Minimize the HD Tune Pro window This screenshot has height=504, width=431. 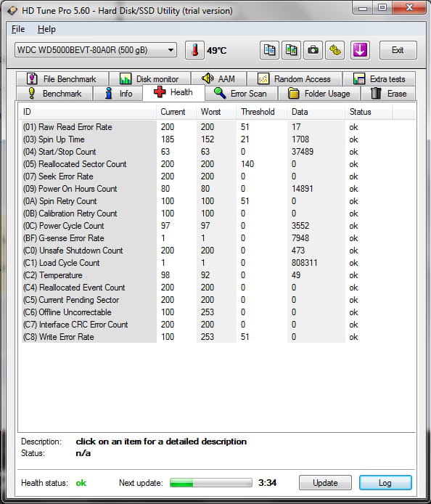[x=363, y=8]
